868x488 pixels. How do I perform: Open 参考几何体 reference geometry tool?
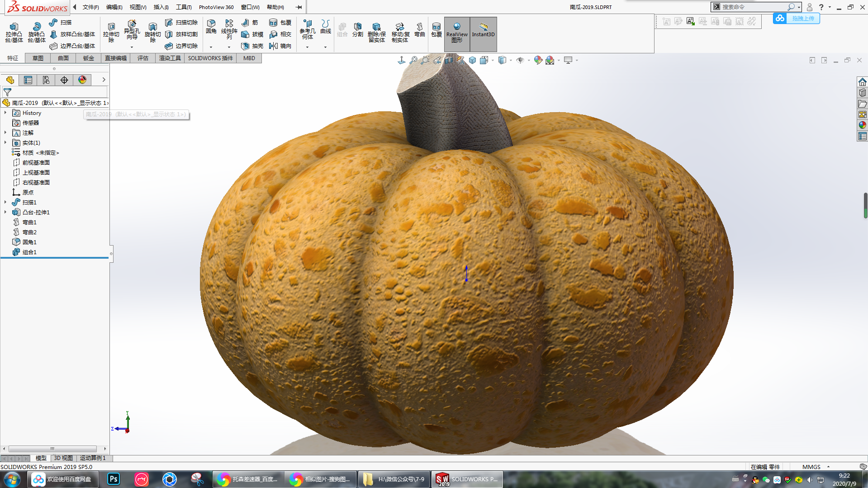[x=307, y=29]
